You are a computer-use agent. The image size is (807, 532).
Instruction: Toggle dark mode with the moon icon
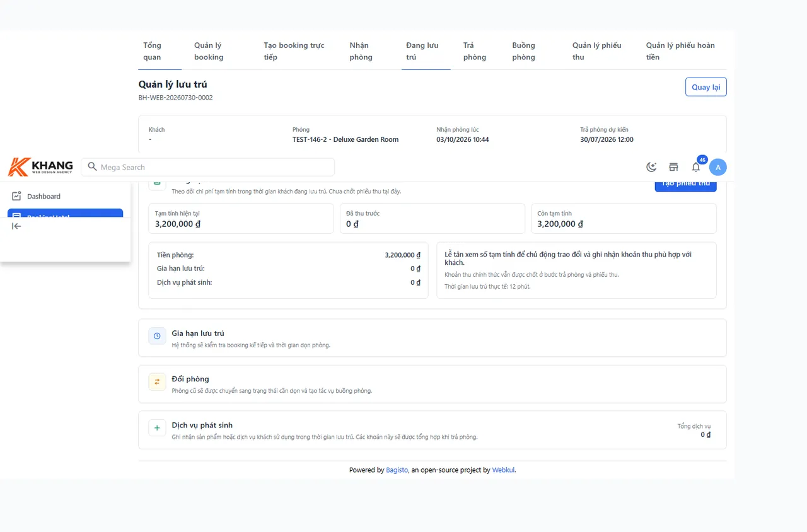click(x=651, y=167)
